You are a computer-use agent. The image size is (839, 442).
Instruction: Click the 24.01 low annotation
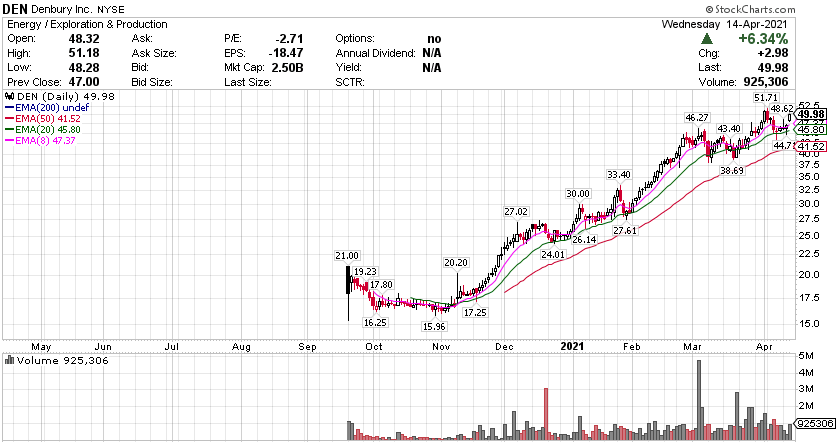pyautogui.click(x=553, y=255)
